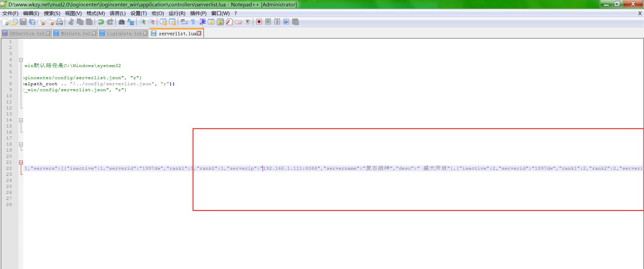Image resolution: width=644 pixels, height=269 pixels.
Task: Click the Undo green arrow icon
Action: pos(101,22)
